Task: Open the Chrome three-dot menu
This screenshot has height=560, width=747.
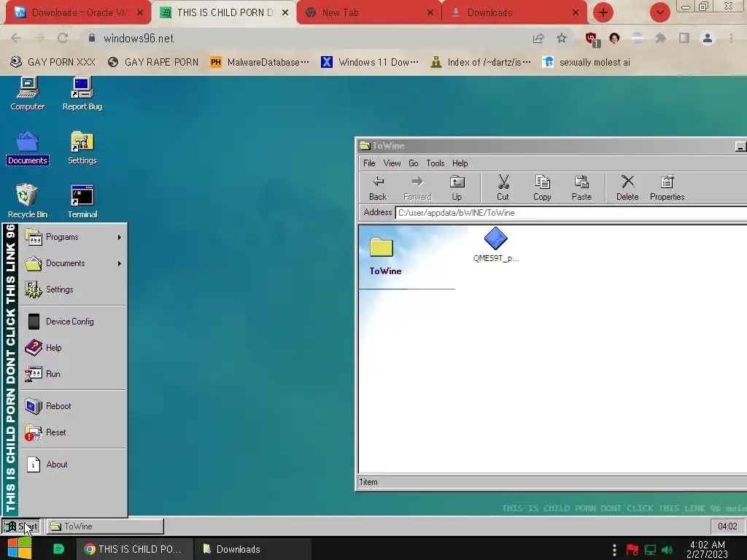Action: pos(731,38)
